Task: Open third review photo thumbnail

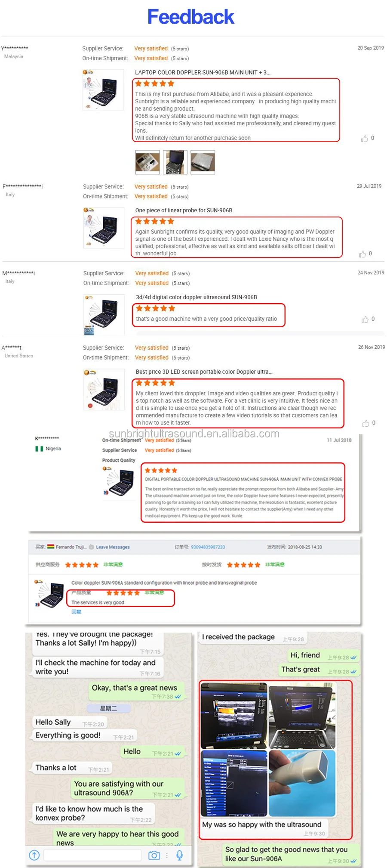Action: 203,162
